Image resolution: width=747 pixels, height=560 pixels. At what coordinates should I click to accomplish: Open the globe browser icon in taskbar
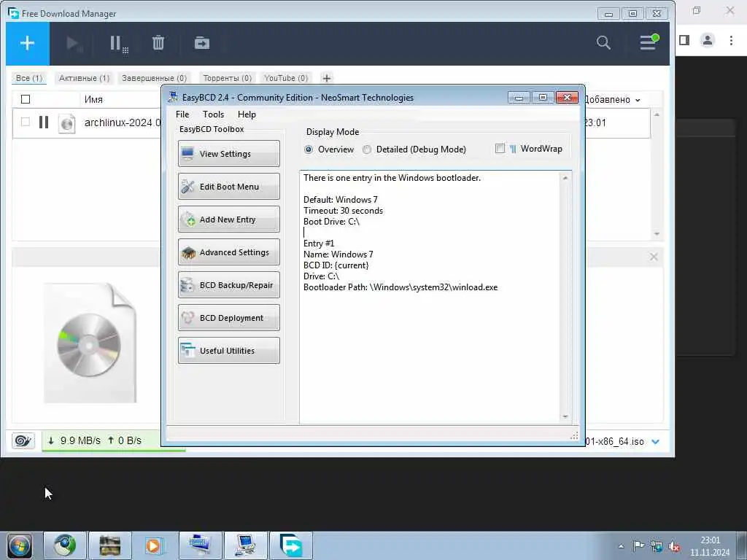[x=65, y=545]
